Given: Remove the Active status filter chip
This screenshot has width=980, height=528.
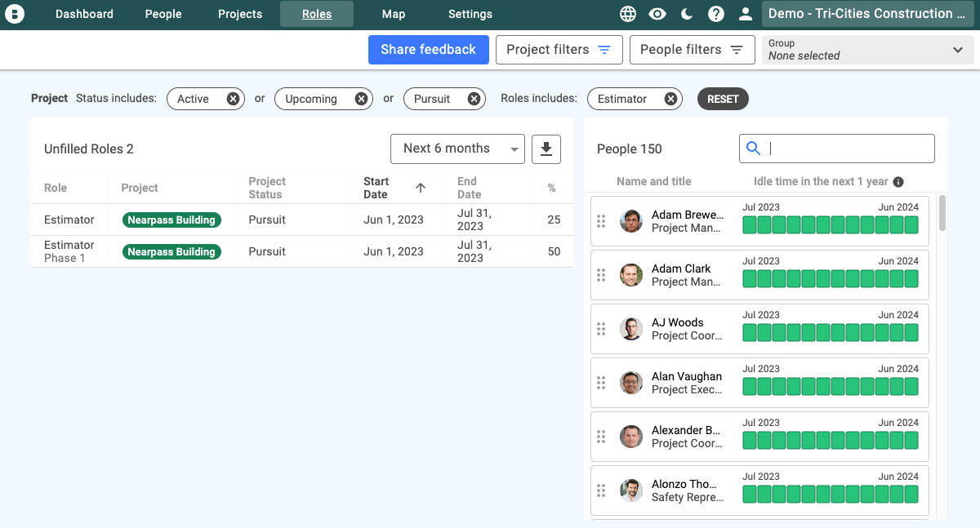Looking at the screenshot, I should [x=233, y=99].
